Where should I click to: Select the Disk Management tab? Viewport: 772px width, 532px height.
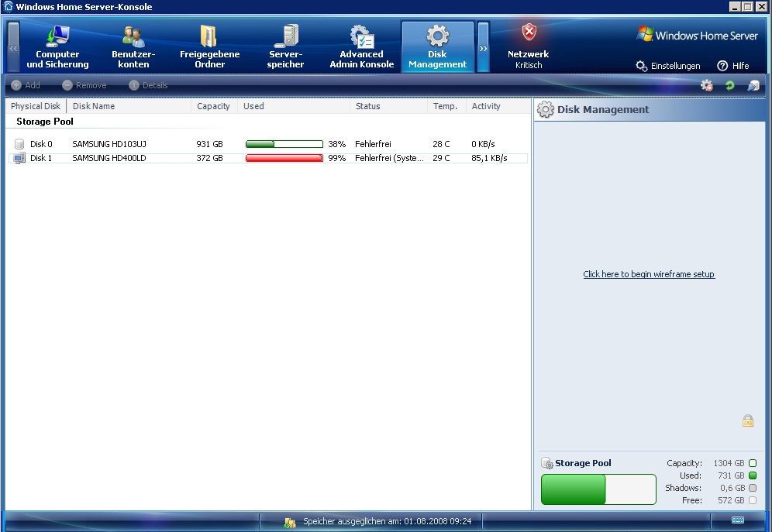(x=438, y=46)
